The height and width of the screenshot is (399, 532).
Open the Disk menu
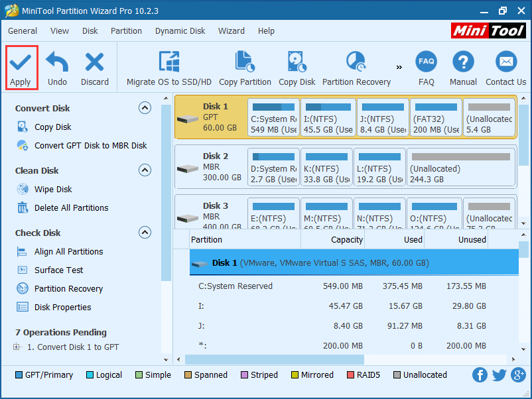point(90,31)
